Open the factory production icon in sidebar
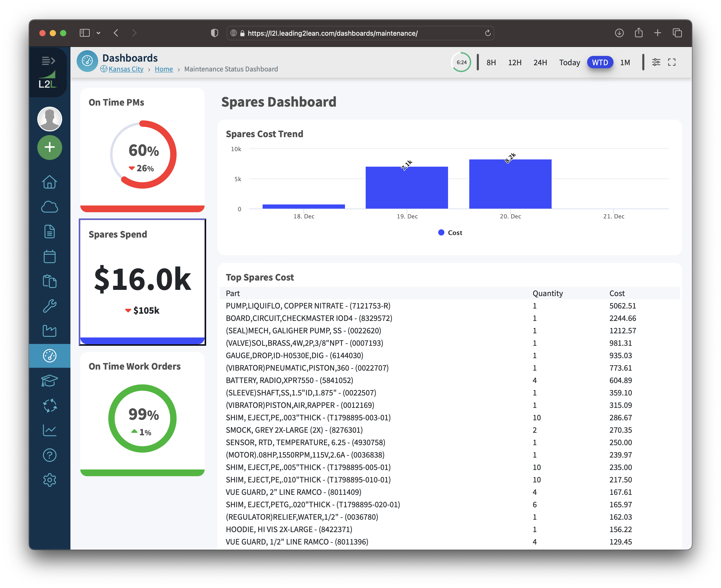 (x=49, y=331)
